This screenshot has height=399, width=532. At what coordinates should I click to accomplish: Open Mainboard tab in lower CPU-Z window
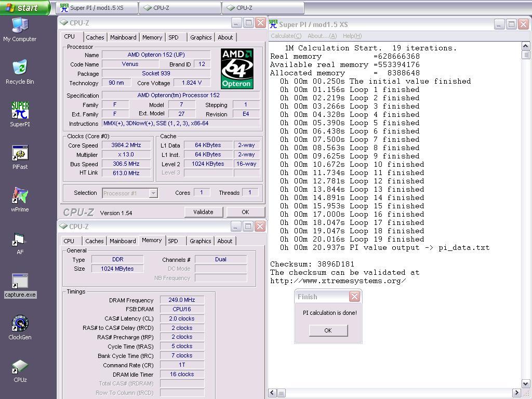[x=123, y=241]
